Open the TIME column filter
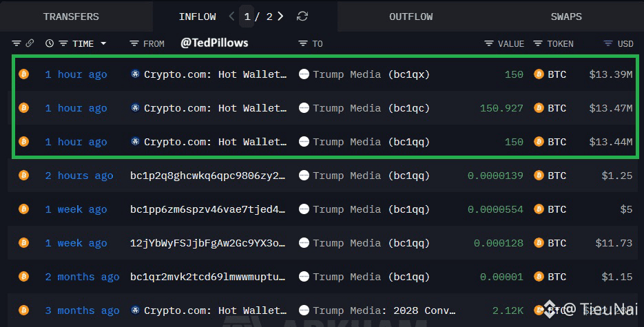 click(x=63, y=43)
